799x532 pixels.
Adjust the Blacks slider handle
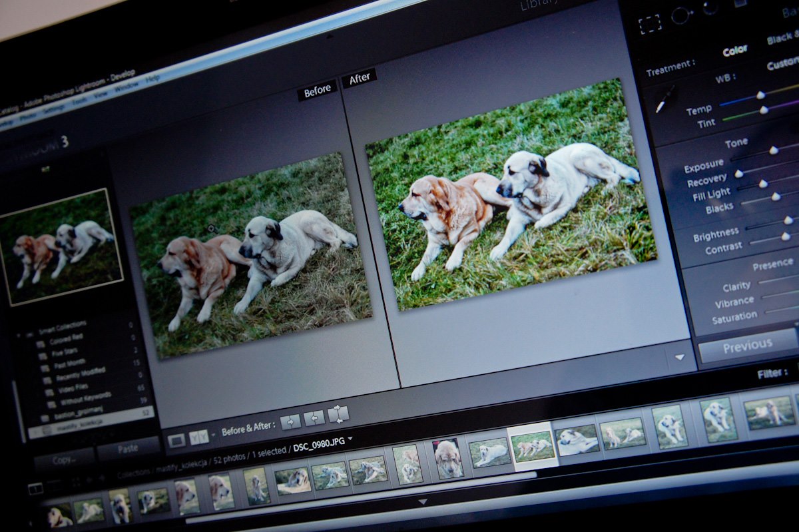(x=776, y=196)
